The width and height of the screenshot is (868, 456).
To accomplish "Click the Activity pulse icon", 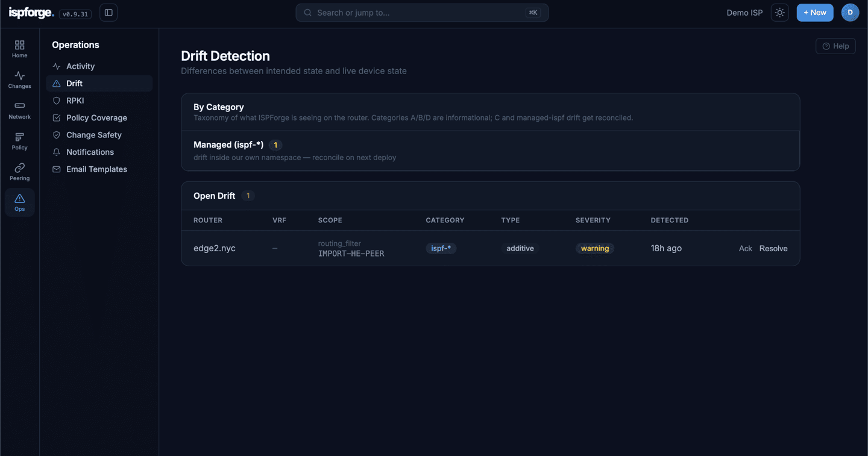I will 57,66.
